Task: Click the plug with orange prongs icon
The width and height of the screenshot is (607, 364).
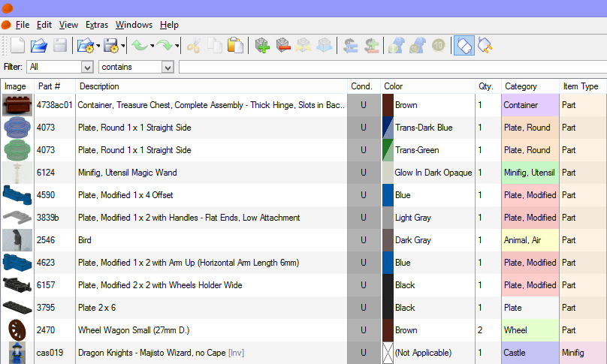Action: point(485,46)
